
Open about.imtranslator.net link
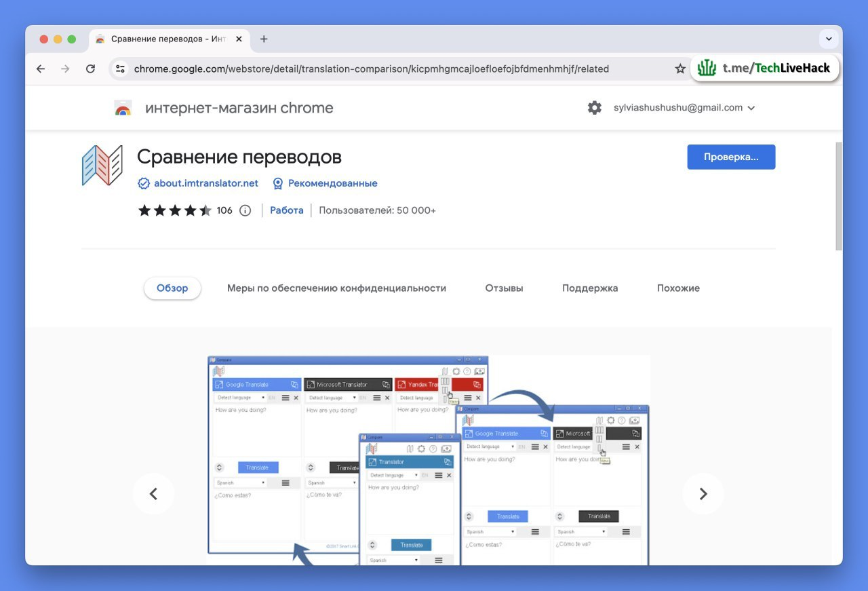[x=206, y=183]
